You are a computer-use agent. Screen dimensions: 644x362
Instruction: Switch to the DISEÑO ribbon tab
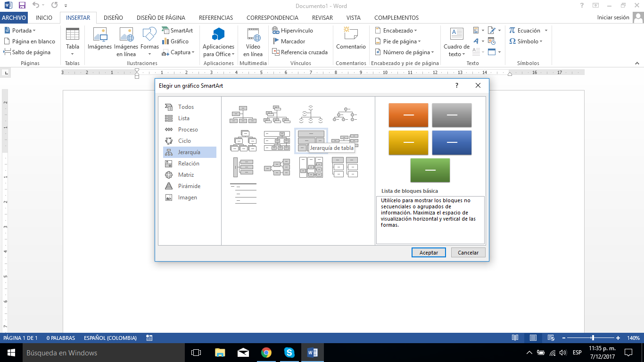coord(113,17)
